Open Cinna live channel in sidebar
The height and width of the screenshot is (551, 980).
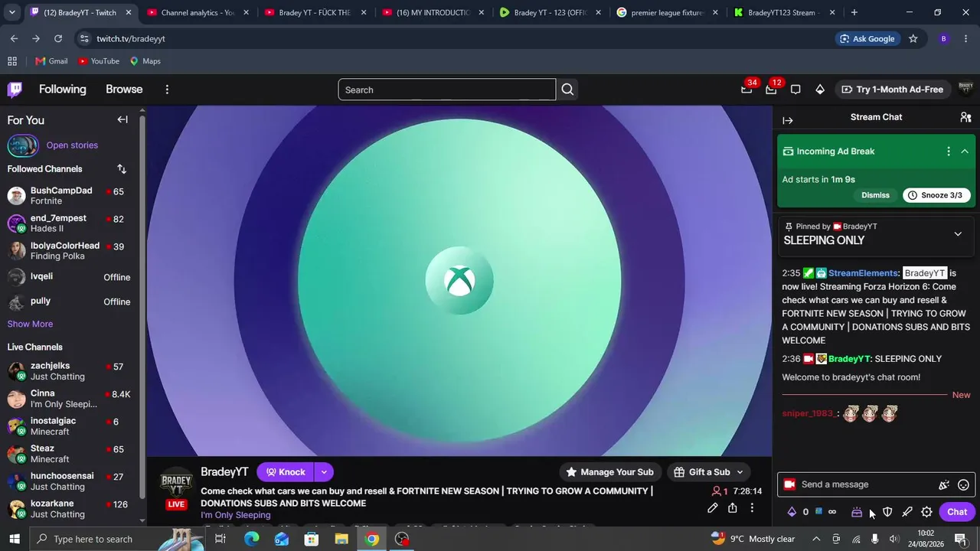[69, 399]
